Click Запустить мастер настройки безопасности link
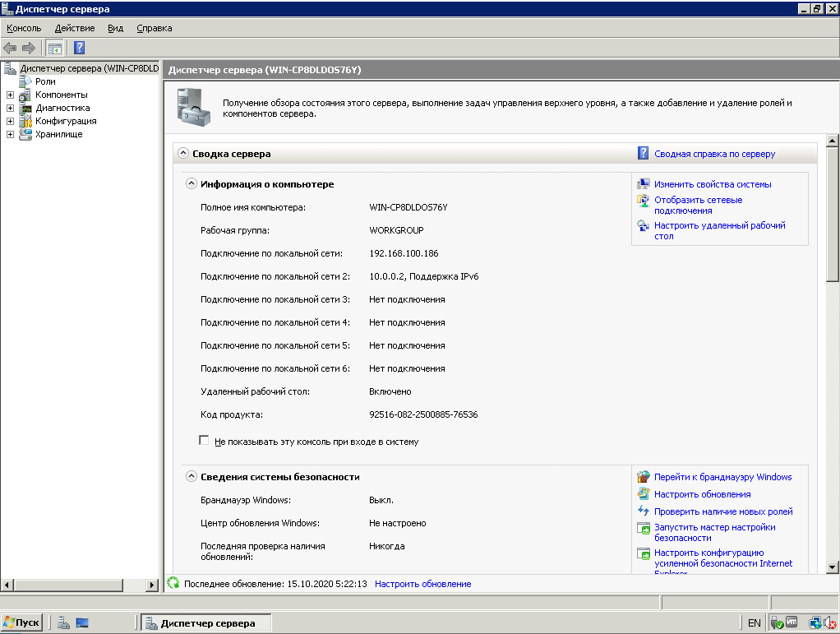 click(x=714, y=533)
